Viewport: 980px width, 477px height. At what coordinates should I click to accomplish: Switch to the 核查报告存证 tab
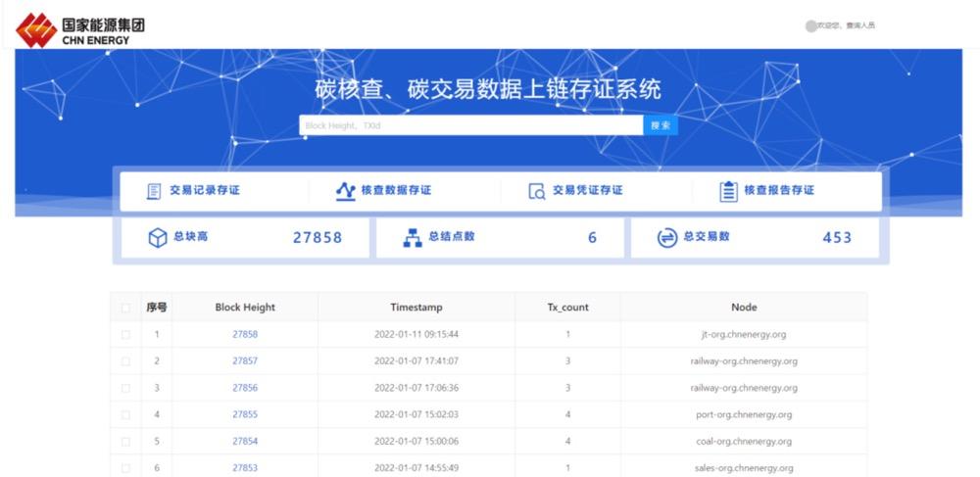click(778, 191)
